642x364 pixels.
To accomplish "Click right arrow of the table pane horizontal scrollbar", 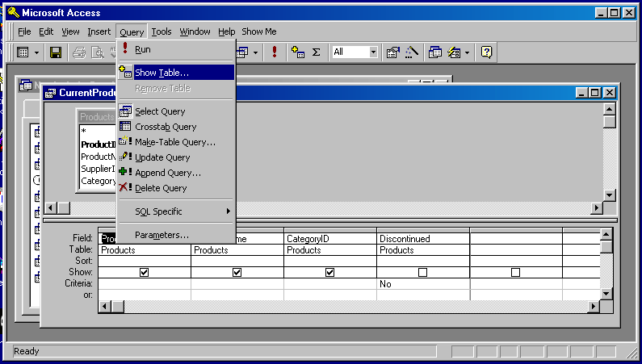I will pyautogui.click(x=597, y=208).
